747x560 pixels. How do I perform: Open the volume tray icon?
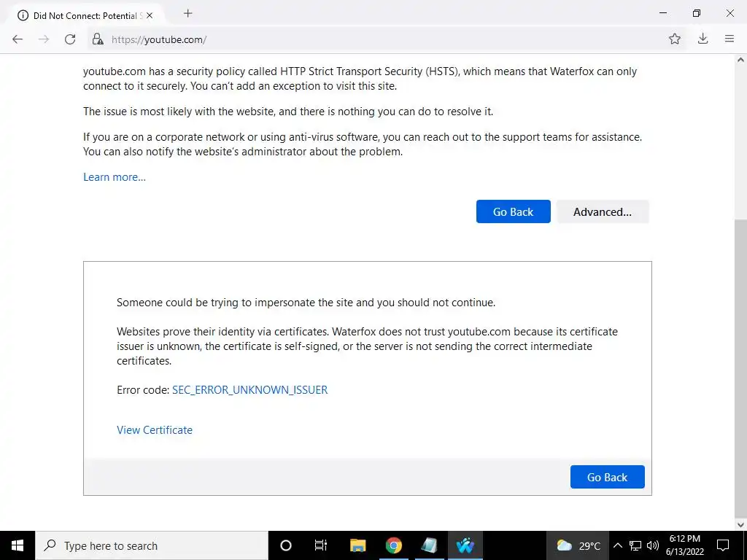point(653,545)
